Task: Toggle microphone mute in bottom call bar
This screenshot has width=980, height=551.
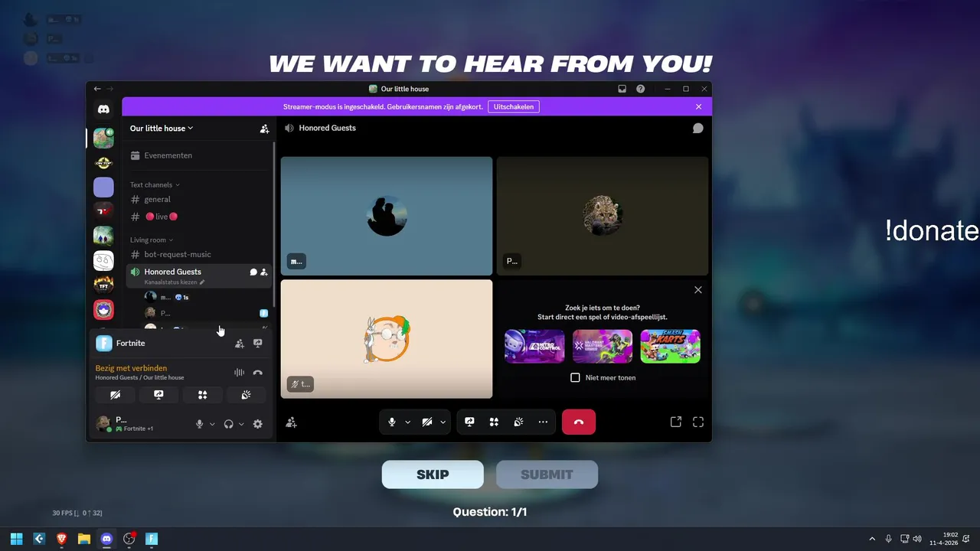Action: (x=392, y=422)
